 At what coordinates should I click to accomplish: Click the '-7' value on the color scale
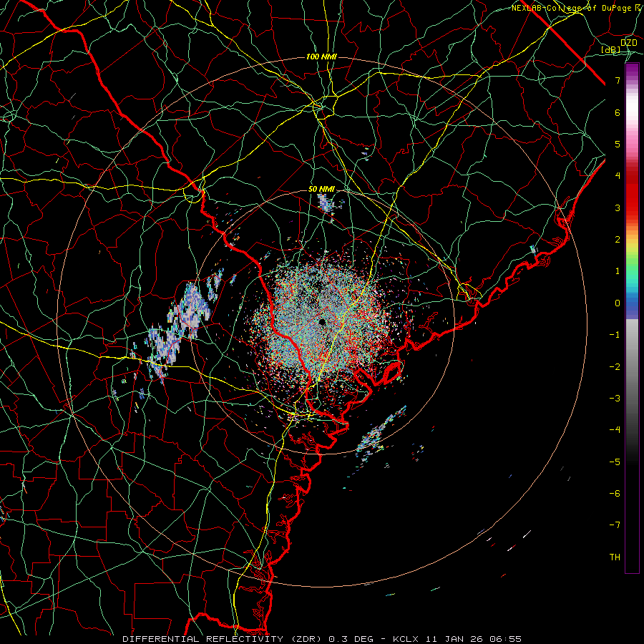click(615, 525)
